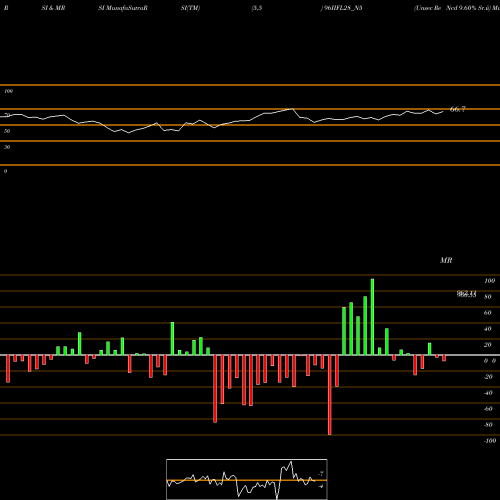This screenshot has height=500, width=500.
Task: Click the 96IIFL28_N5 symbol text in header
Action: click(x=343, y=8)
